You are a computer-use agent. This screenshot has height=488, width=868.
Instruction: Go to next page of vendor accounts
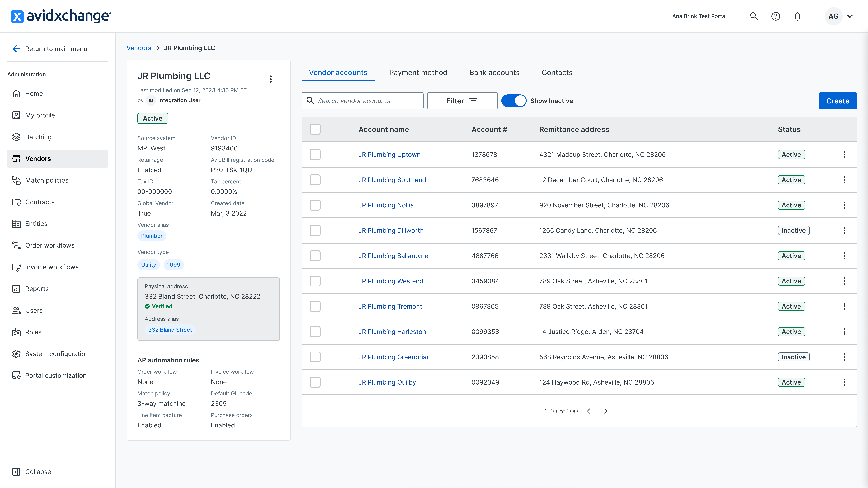(606, 411)
